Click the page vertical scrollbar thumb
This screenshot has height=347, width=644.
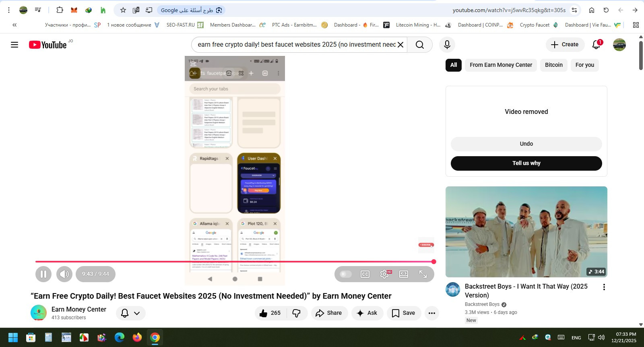[x=641, y=56]
